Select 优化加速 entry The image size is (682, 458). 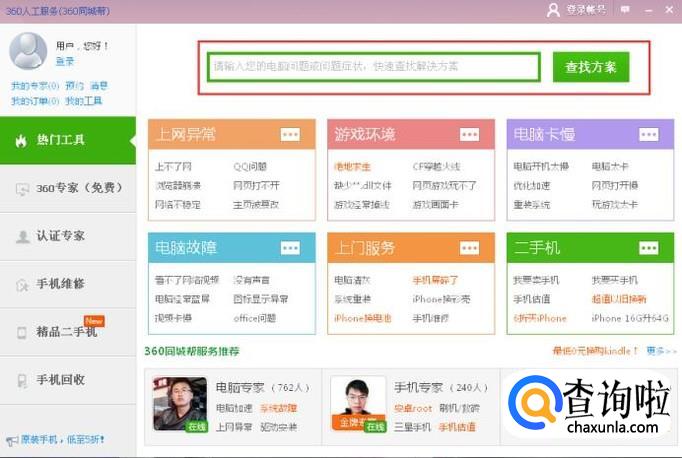point(532,186)
